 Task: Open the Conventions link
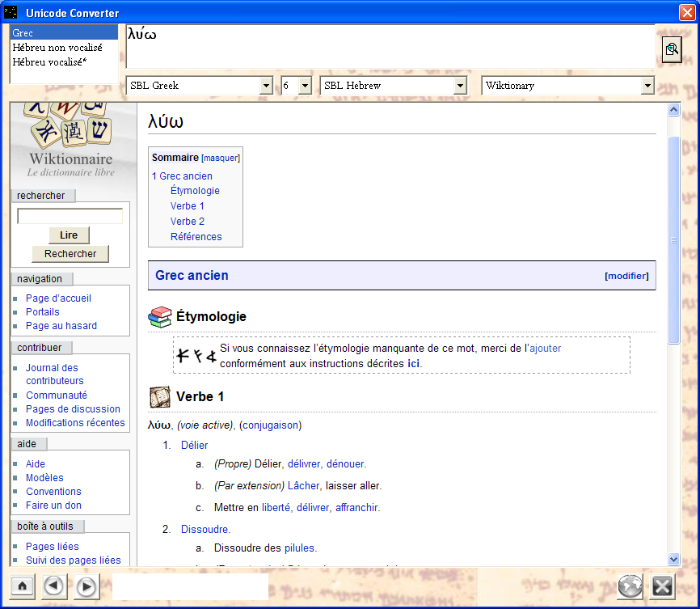coord(53,492)
